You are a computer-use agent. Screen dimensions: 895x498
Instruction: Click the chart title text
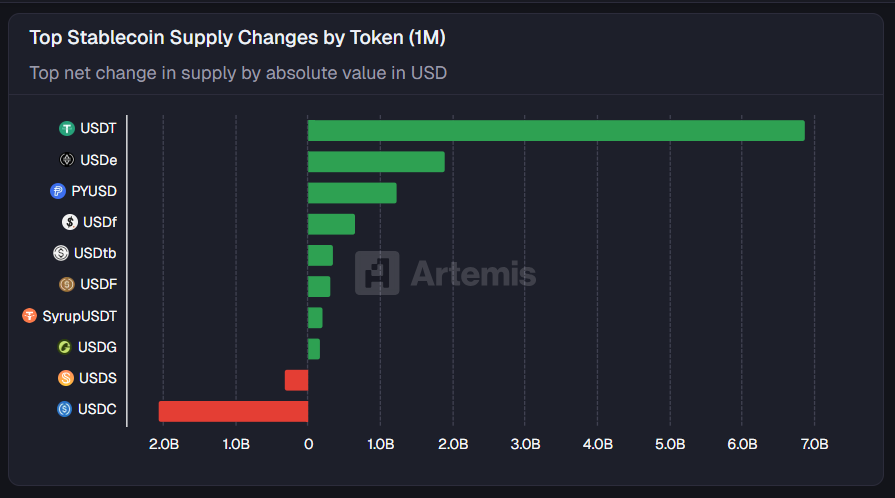pyautogui.click(x=237, y=38)
